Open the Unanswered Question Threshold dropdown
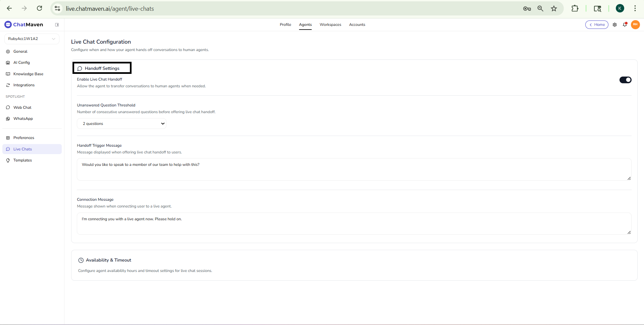 tap(121, 124)
